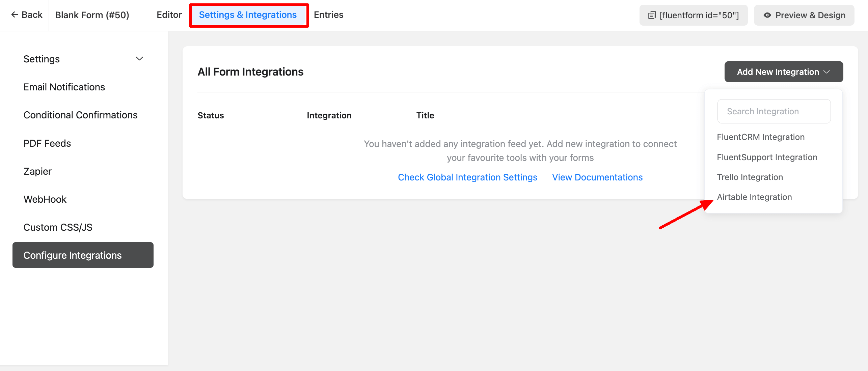Click the Back arrow icon
Screen dimensions: 868x371
[x=15, y=15]
